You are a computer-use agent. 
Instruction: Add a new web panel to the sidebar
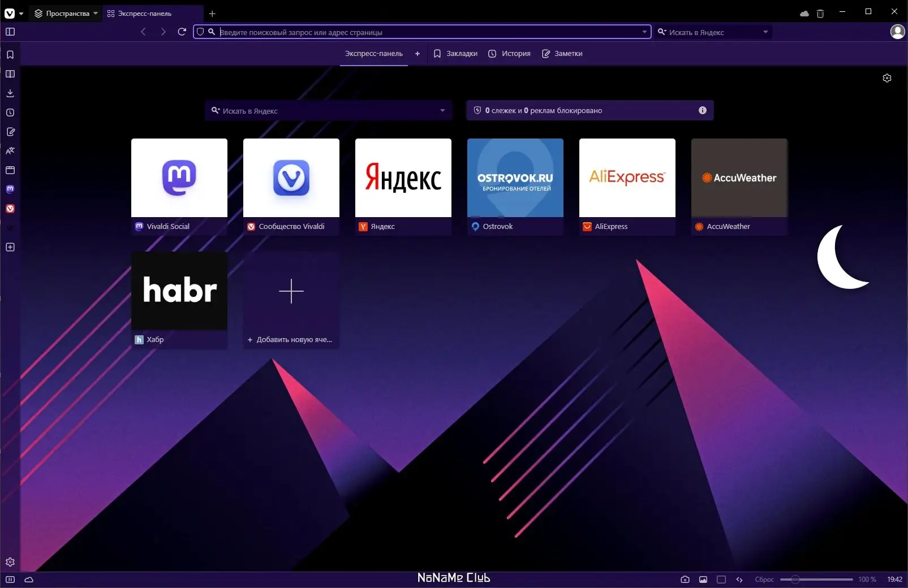pos(10,247)
